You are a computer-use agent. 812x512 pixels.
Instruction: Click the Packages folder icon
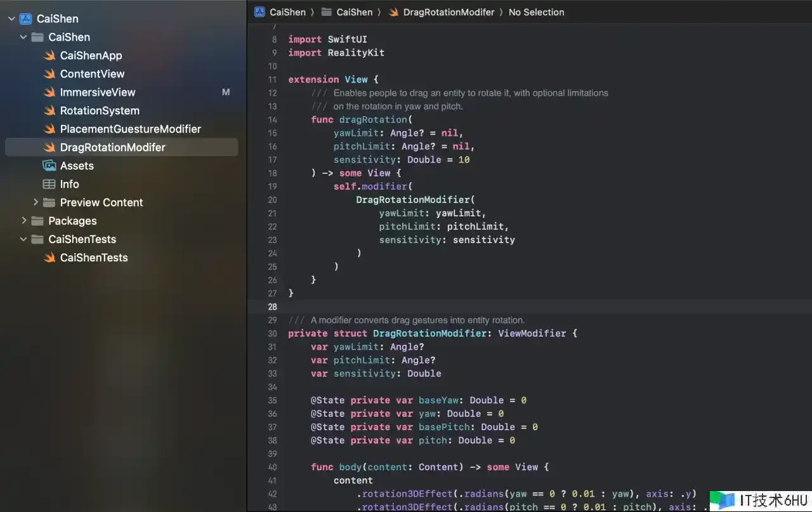pos(37,221)
